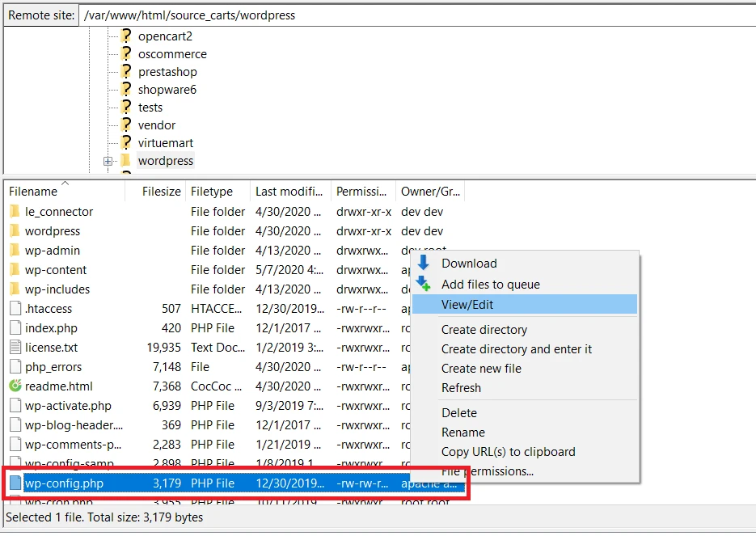Click the question-mark icon beside tests
This screenshot has width=756, height=536.
point(126,107)
